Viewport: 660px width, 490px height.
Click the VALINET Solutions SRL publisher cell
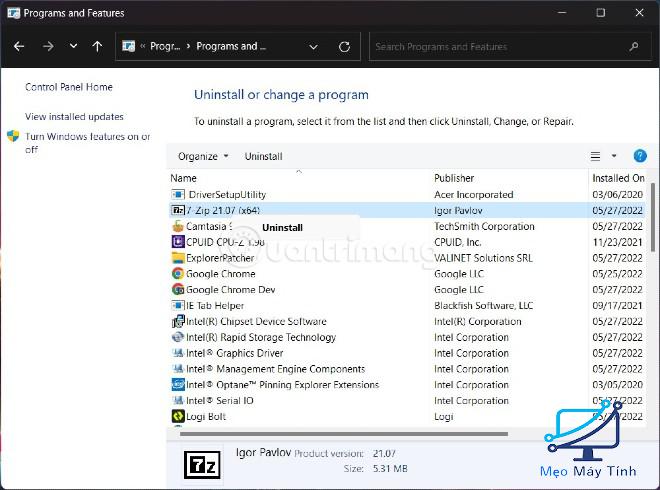[483, 258]
